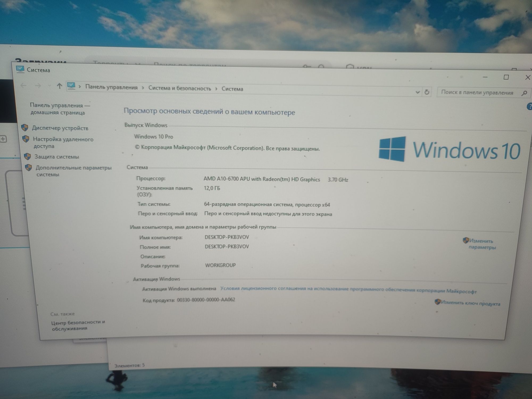Screen dimensions: 532x399
Task: Open 'Диспетчер устройств' link
Action: coord(60,128)
